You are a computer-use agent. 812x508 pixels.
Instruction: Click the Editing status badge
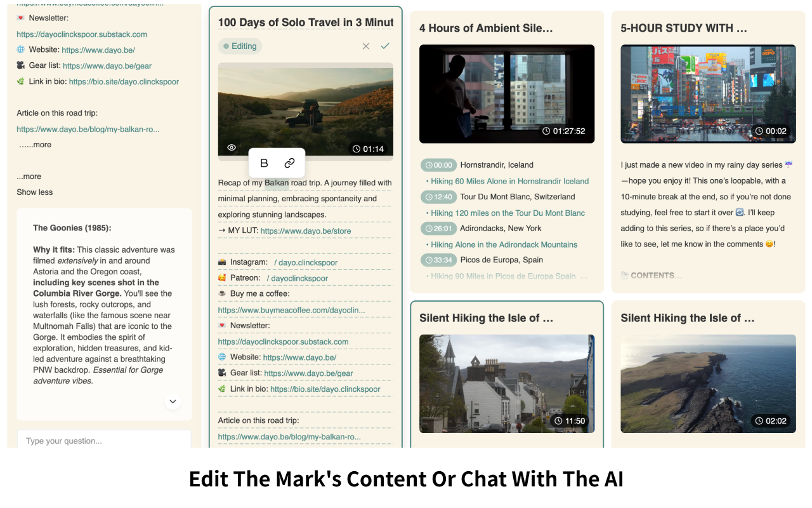[x=240, y=46]
